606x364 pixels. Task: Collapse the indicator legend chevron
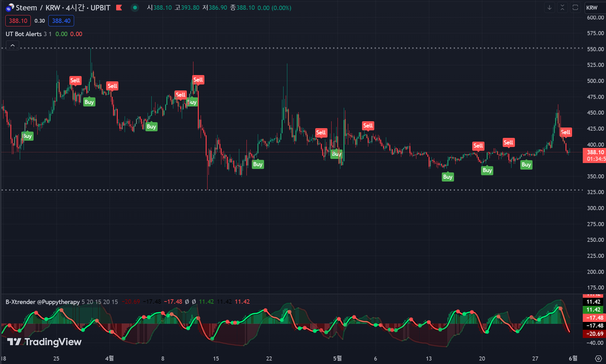13,46
